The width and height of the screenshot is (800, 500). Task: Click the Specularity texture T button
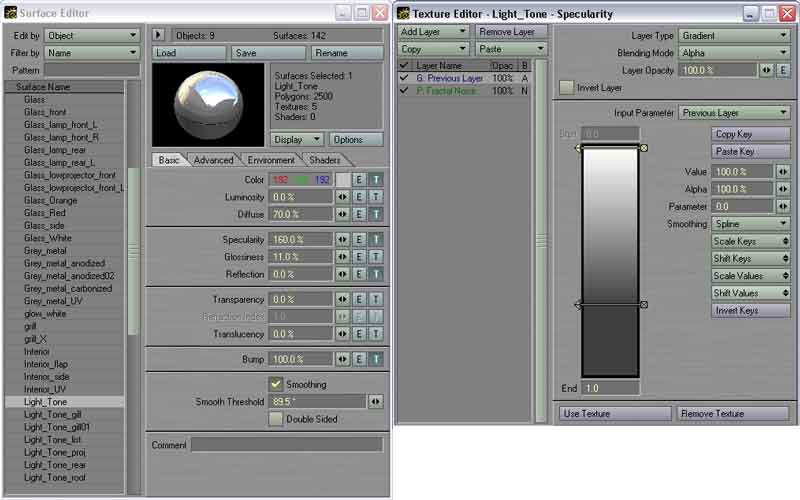(376, 240)
